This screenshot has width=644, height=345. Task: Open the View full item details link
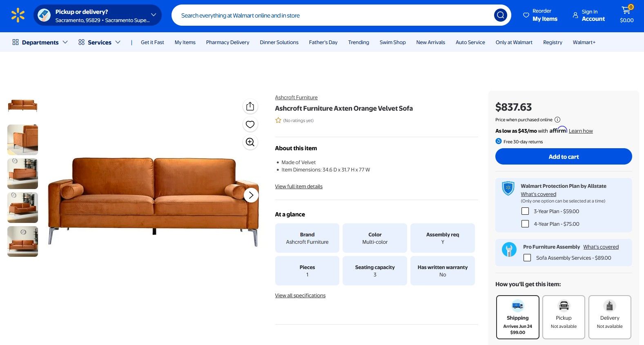pyautogui.click(x=299, y=187)
